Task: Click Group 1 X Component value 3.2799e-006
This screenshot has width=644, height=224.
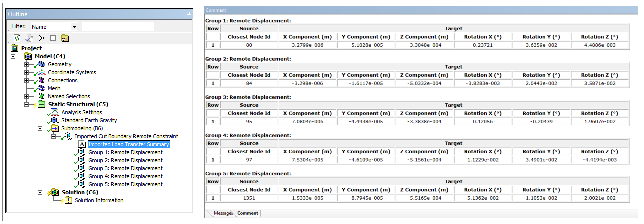Action: (x=307, y=45)
